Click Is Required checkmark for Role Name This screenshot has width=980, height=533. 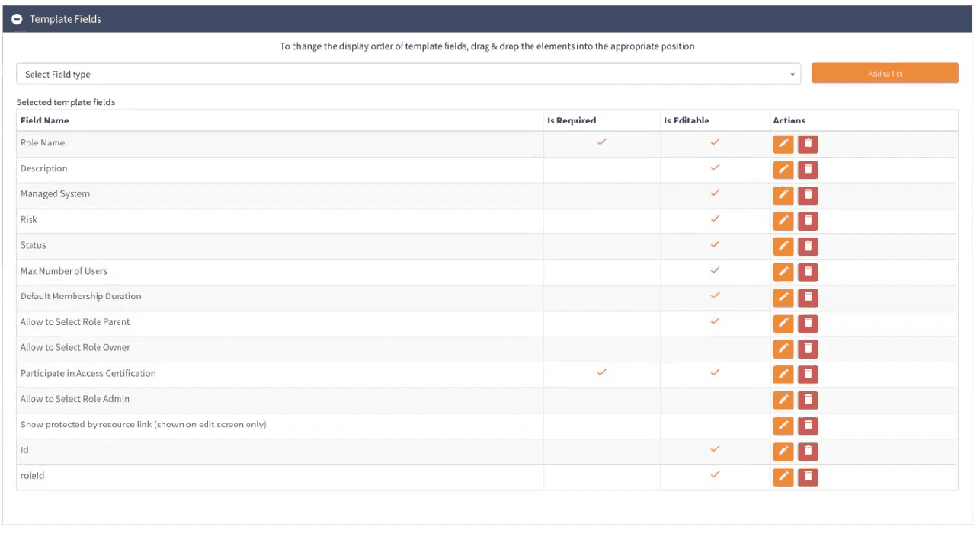(x=601, y=142)
